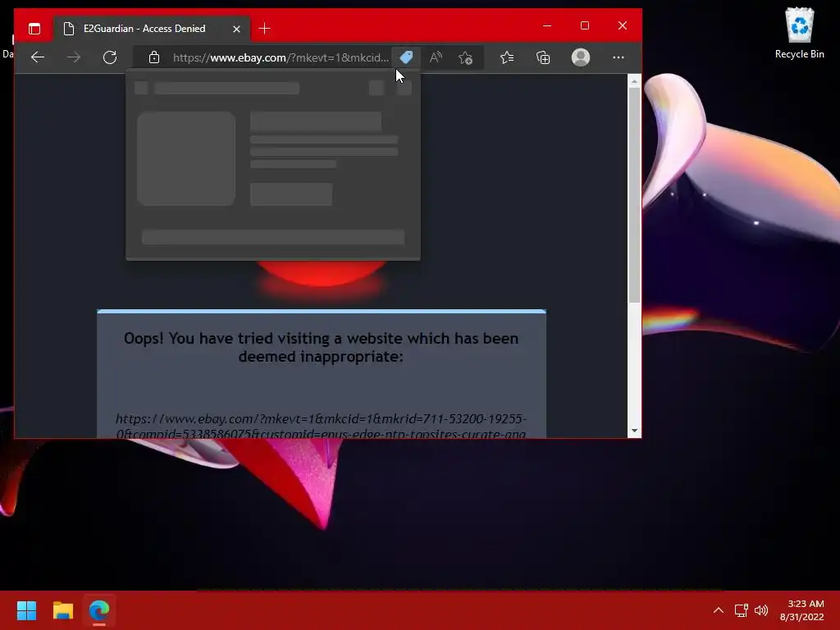The image size is (840, 630).
Task: Open Settings and more menu
Action: (x=619, y=57)
